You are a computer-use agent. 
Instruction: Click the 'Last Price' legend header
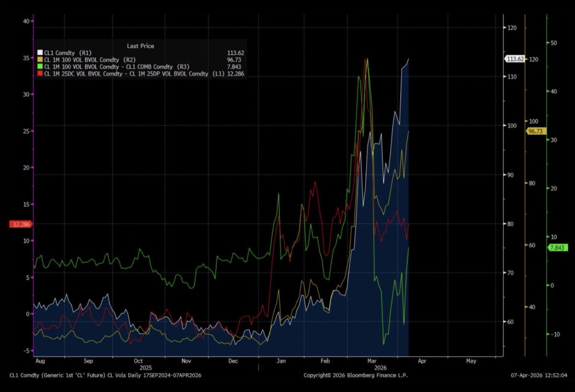[140, 46]
